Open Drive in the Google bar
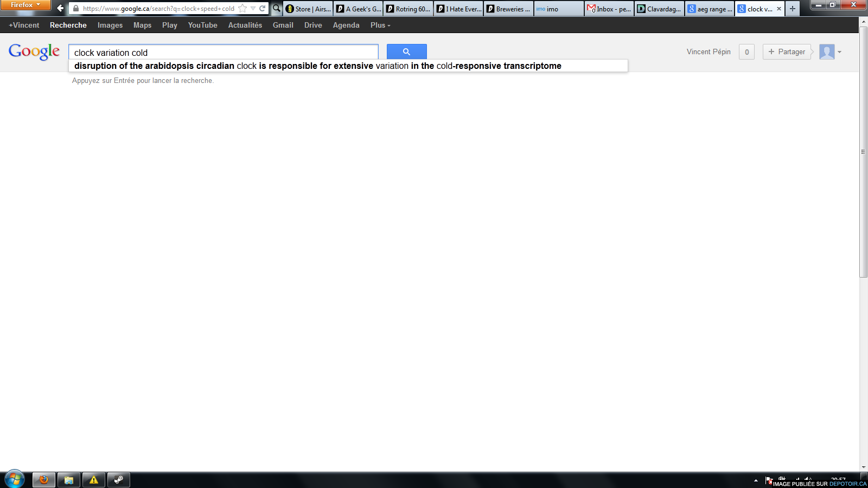This screenshot has height=488, width=868. pyautogui.click(x=313, y=25)
